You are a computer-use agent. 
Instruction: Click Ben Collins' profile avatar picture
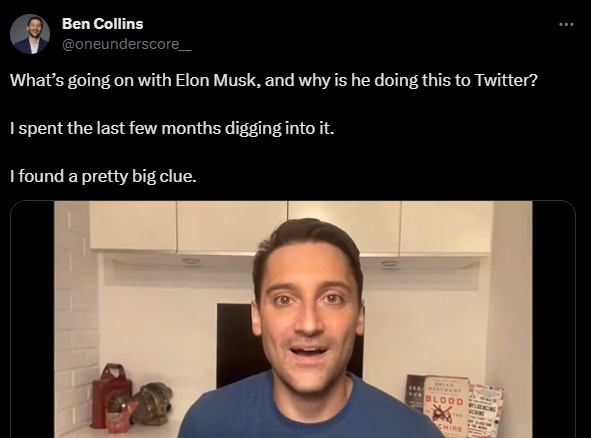[x=30, y=34]
